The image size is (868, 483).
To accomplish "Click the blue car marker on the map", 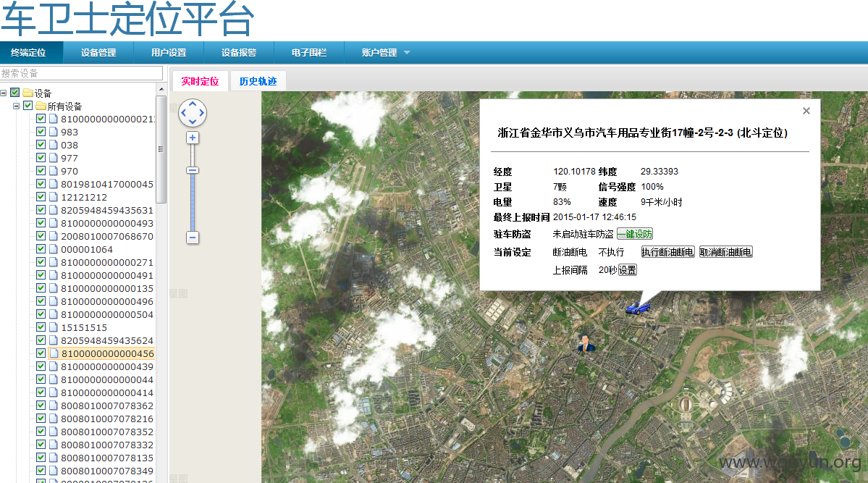I will coord(638,308).
